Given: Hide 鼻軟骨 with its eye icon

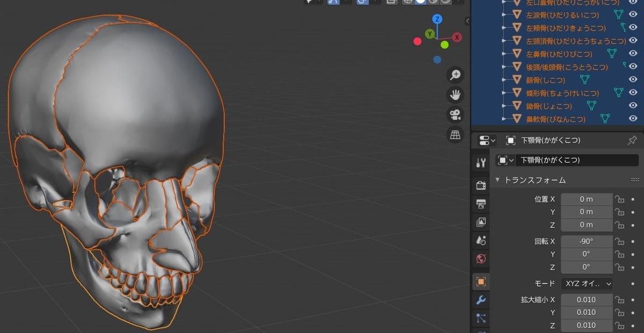Looking at the screenshot, I should pyautogui.click(x=633, y=119).
